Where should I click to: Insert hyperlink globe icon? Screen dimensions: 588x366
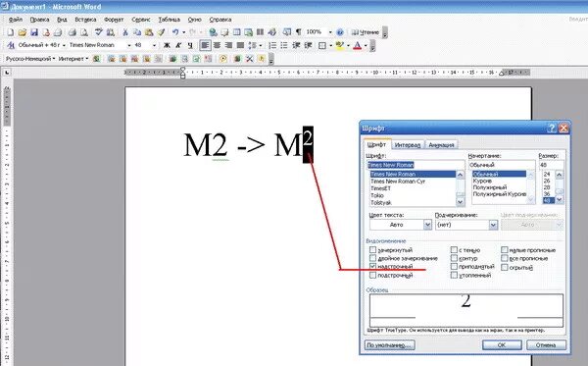[213, 32]
